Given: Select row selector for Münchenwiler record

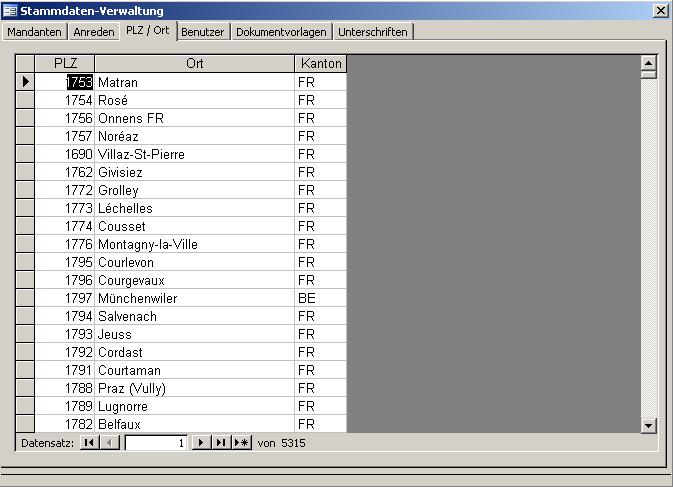Looking at the screenshot, I should [x=25, y=298].
